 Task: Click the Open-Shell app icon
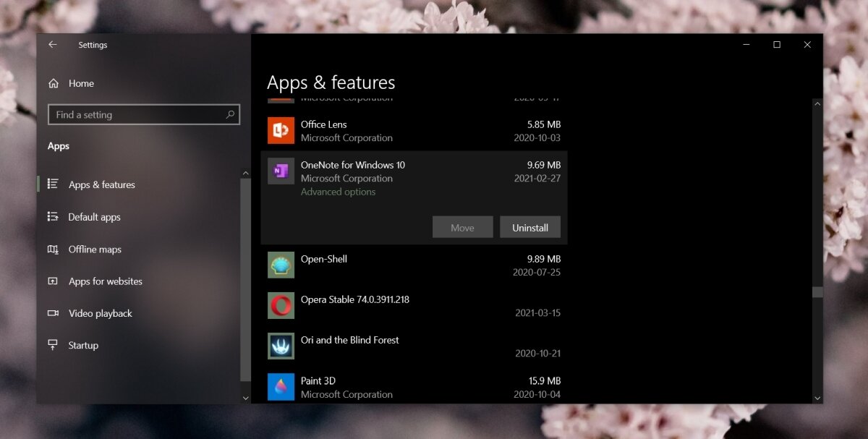[281, 265]
